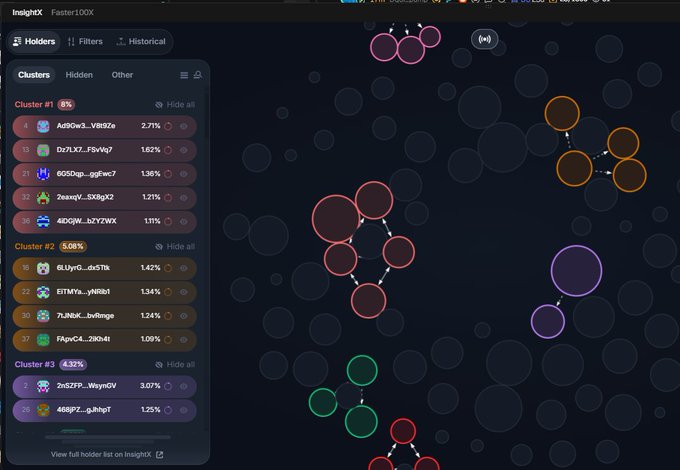Click circular icon beside Dz7LX7...FSvVq7 1.62%
Screen dimensions: 680x470
coord(168,150)
